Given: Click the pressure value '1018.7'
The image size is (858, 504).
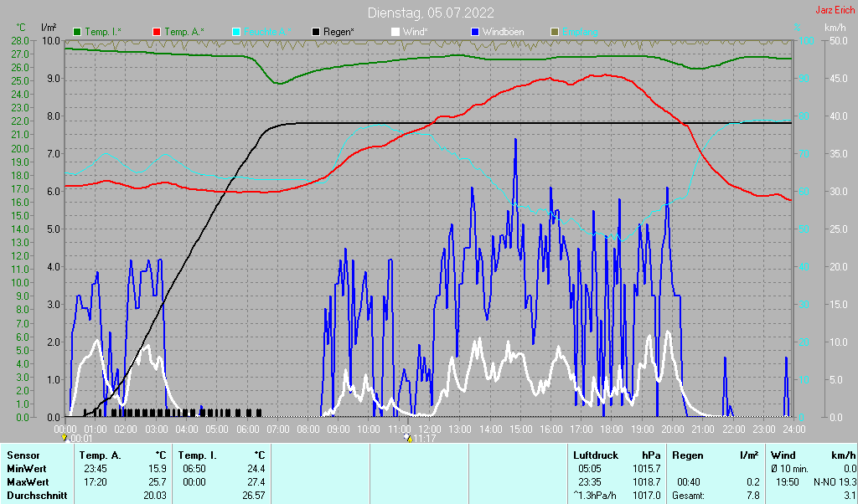Looking at the screenshot, I should coord(646,483).
